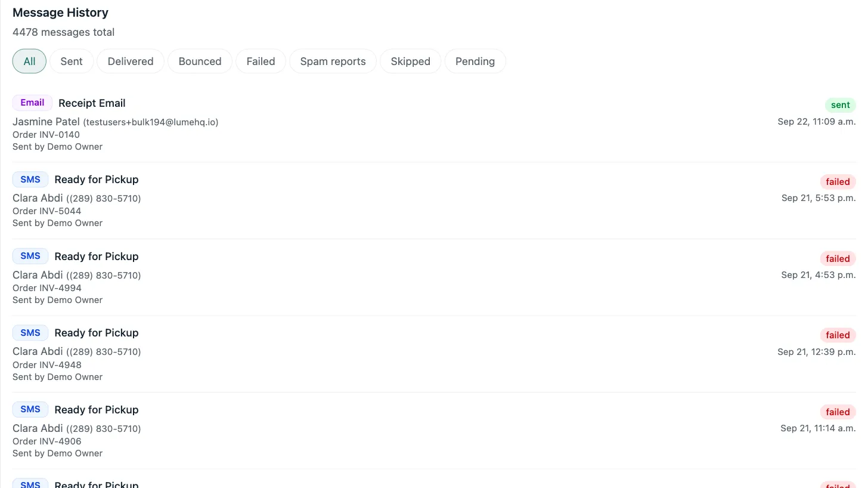Click Order INV-5044 text

tap(46, 211)
